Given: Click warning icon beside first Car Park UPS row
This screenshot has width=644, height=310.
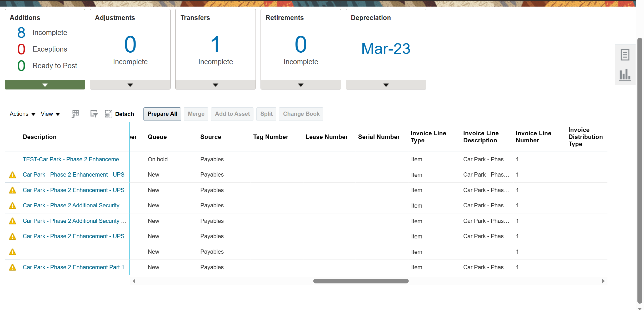Looking at the screenshot, I should tap(12, 175).
